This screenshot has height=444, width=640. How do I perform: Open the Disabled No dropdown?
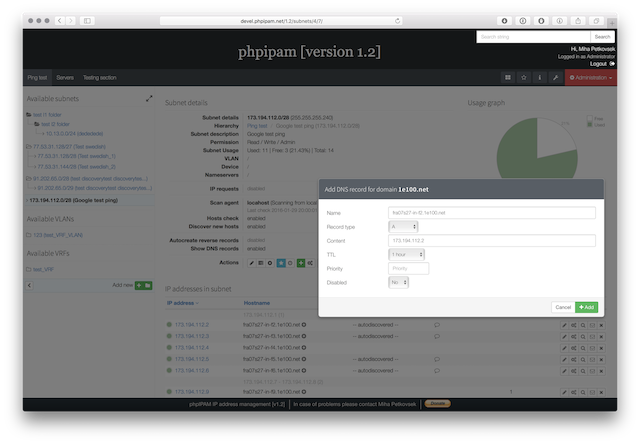click(x=398, y=282)
